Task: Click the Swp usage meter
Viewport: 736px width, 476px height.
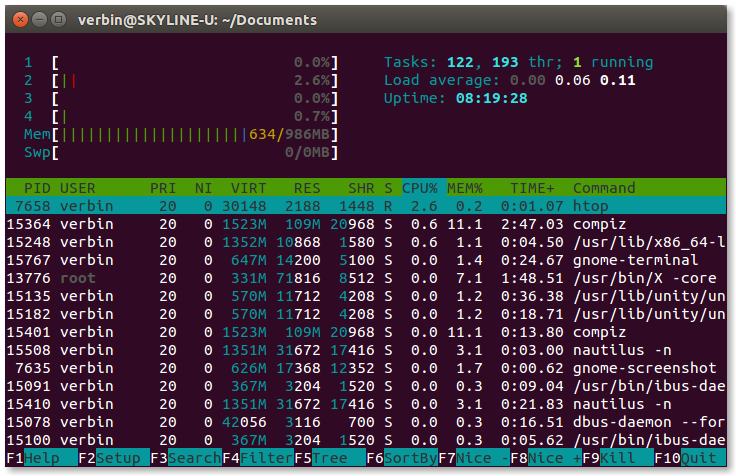Action: click(x=181, y=152)
